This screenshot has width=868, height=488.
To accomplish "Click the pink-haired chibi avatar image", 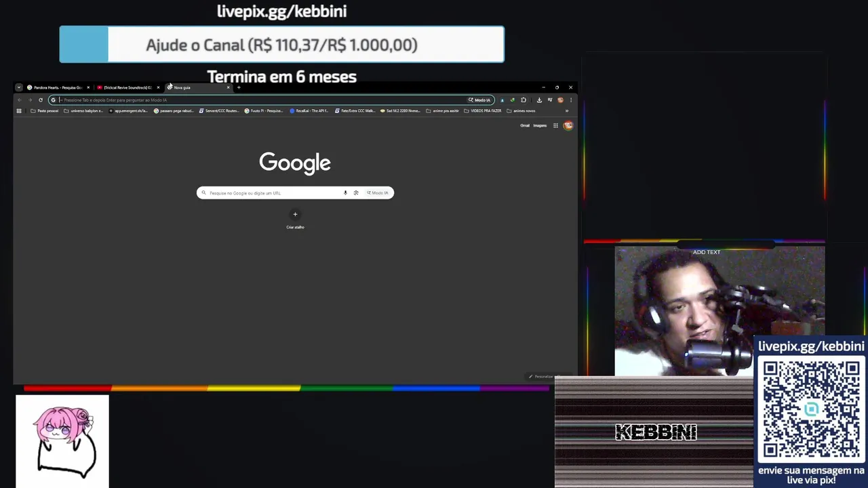I will (62, 441).
